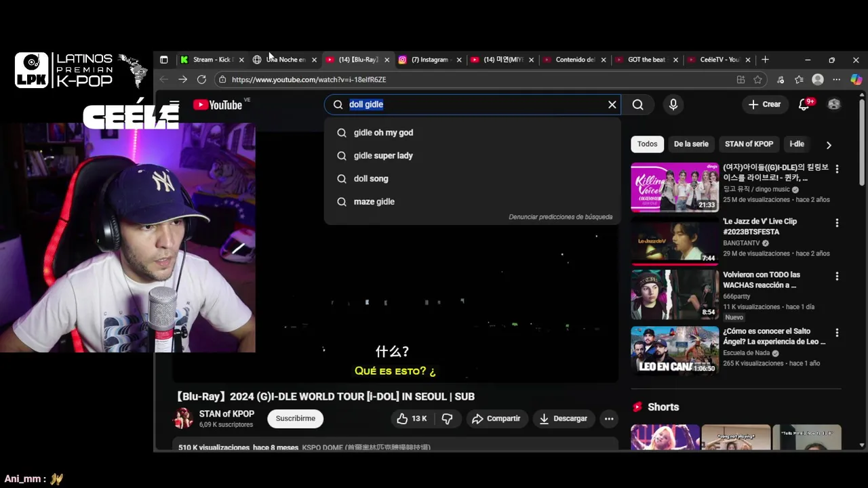The image size is (868, 488).
Task: Open 'Le Jazz de V' Live Clip thumbnail
Action: tap(675, 241)
